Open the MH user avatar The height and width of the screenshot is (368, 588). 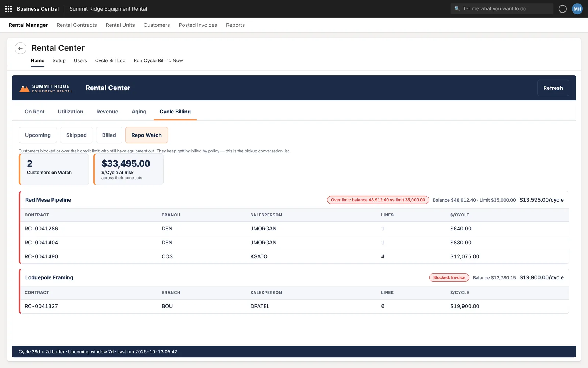pyautogui.click(x=577, y=9)
